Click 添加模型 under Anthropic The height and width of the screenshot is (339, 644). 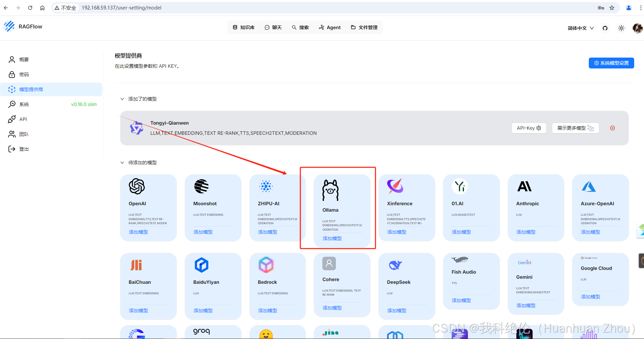coord(526,232)
